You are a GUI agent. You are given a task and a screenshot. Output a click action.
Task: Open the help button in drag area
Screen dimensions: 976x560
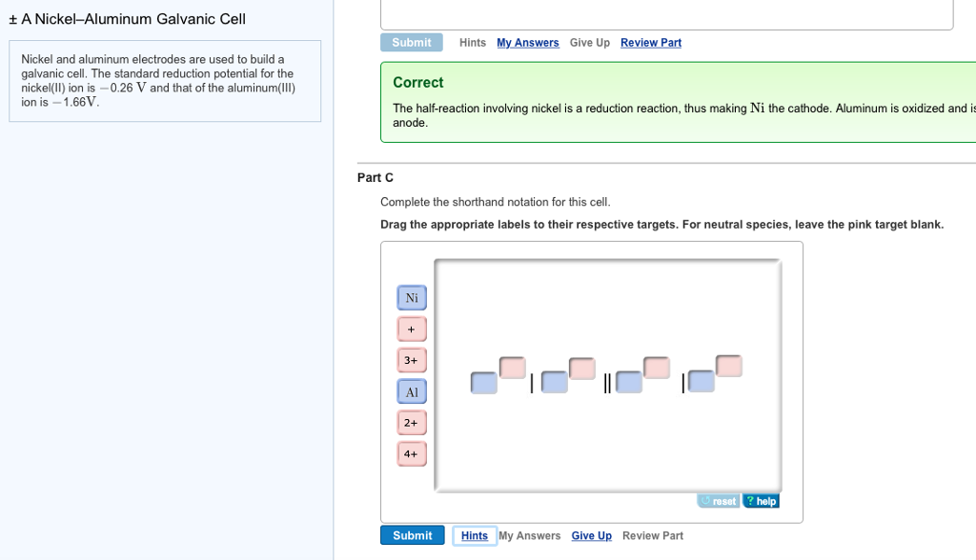[761, 501]
